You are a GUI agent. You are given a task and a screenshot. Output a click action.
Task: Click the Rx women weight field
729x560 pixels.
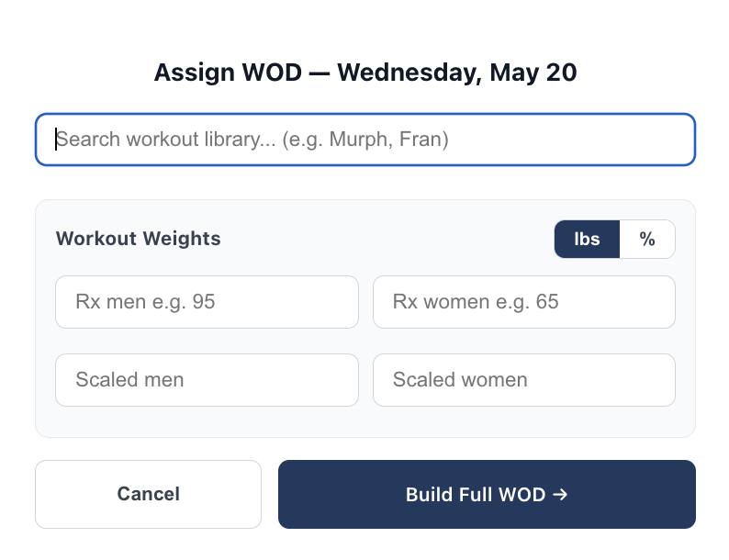pyautogui.click(x=524, y=302)
